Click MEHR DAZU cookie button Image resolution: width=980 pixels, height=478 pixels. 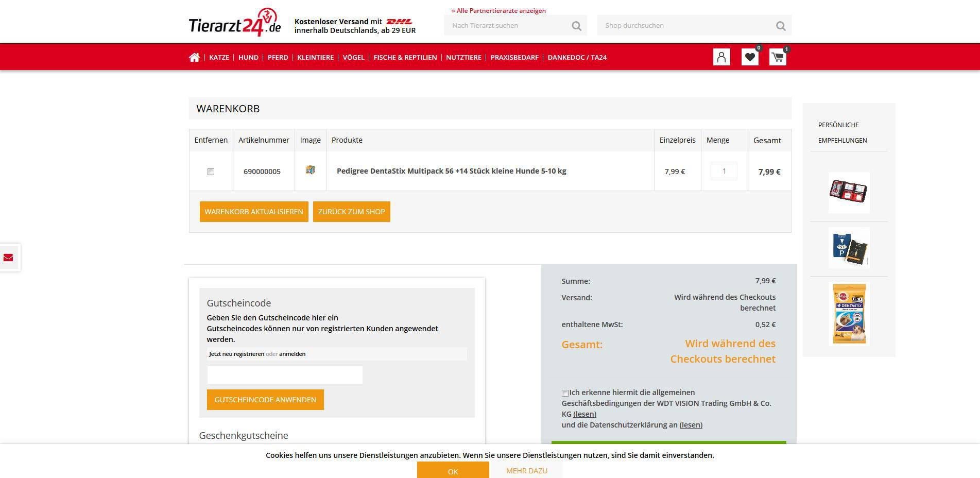[x=526, y=470]
